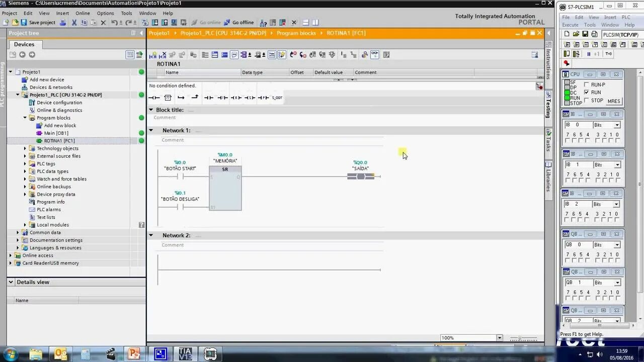Select the Devices tab
644x362 pixels.
[x=24, y=44]
